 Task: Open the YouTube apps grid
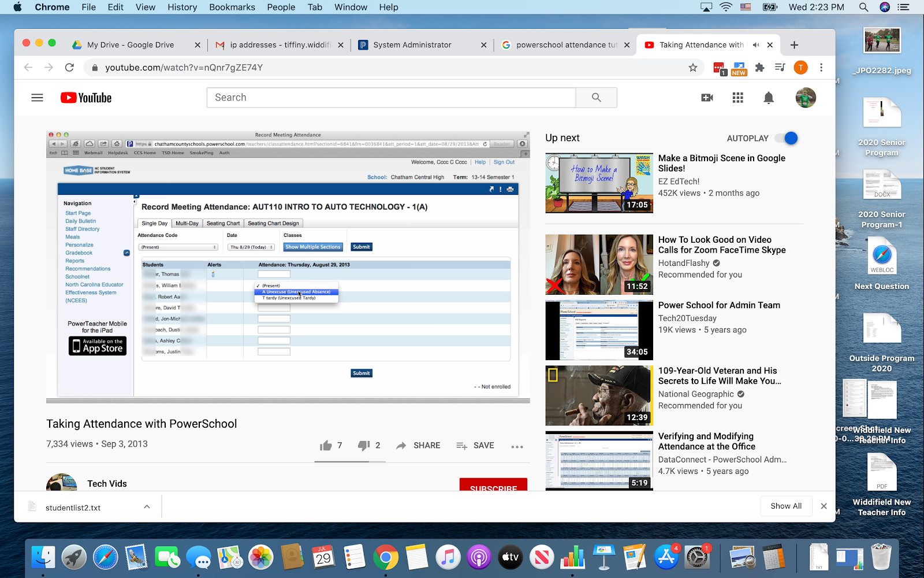737,98
